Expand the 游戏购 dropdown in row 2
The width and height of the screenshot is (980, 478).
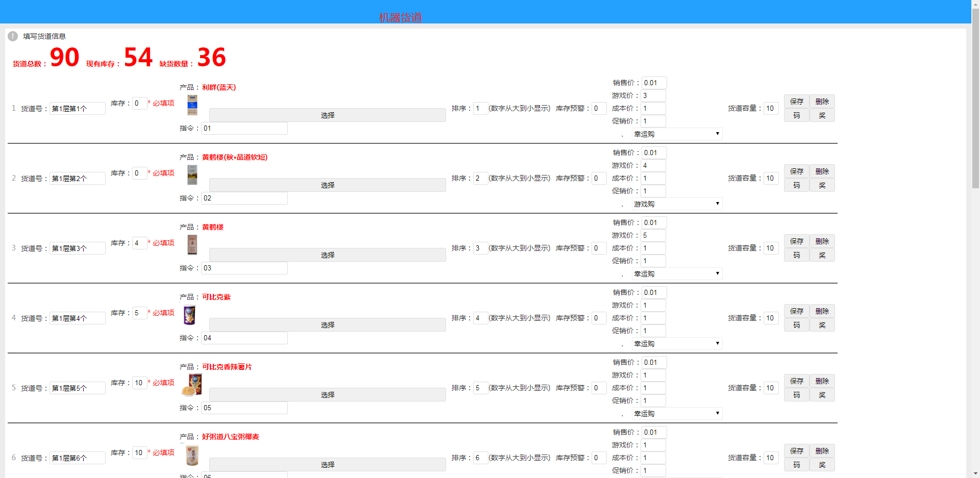point(677,204)
